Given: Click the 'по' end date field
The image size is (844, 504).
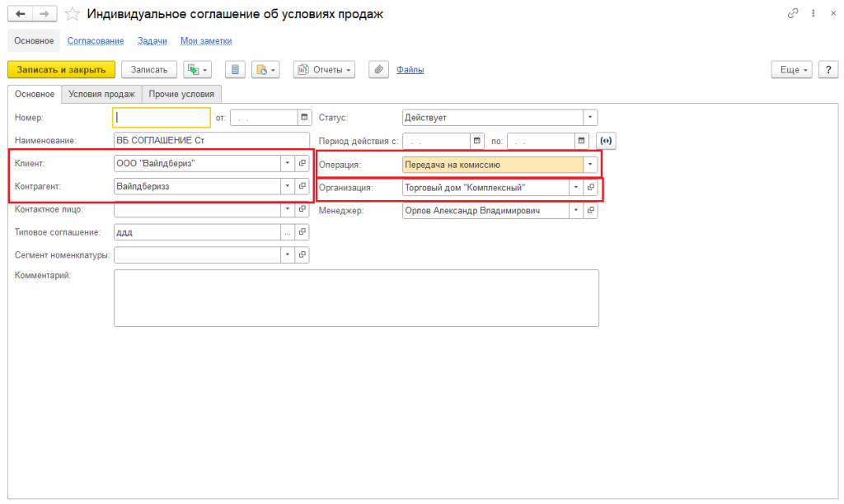Looking at the screenshot, I should 541,141.
